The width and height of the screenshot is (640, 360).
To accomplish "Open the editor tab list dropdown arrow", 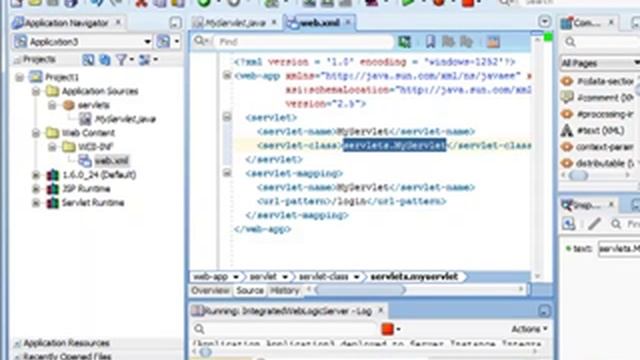I will (544, 21).
